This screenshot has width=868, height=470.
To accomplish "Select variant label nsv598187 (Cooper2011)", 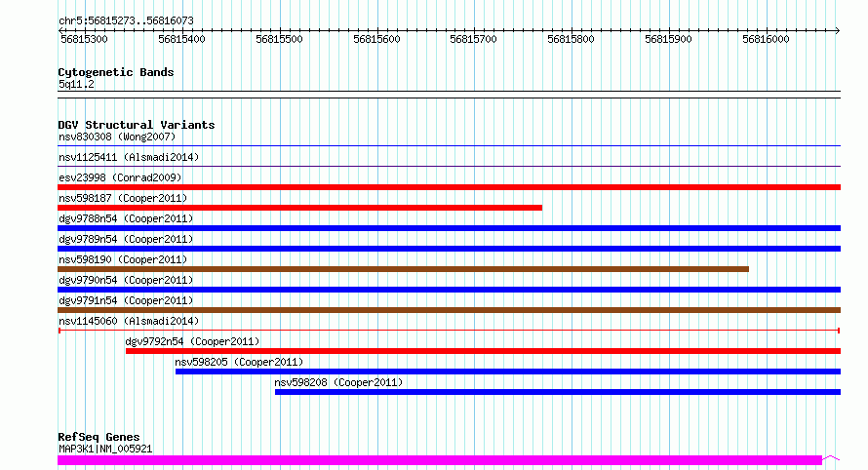I will 123,198.
